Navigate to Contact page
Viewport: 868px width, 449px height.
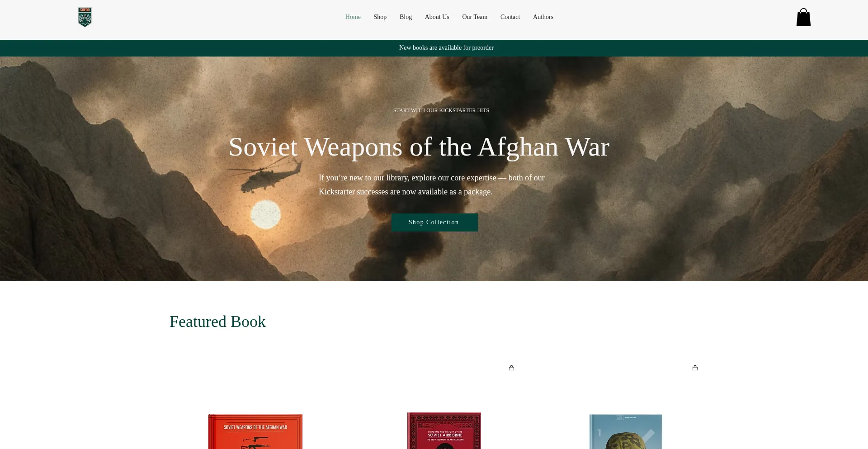pyautogui.click(x=510, y=17)
